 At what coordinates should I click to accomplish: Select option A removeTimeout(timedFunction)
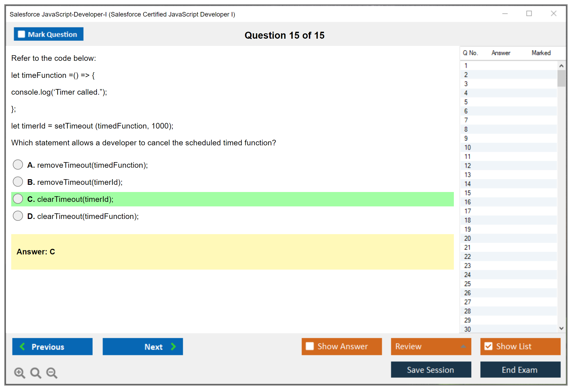click(x=18, y=165)
